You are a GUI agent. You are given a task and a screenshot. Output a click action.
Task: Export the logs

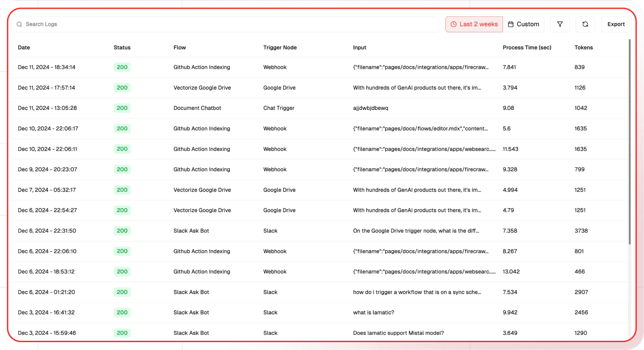(616, 24)
